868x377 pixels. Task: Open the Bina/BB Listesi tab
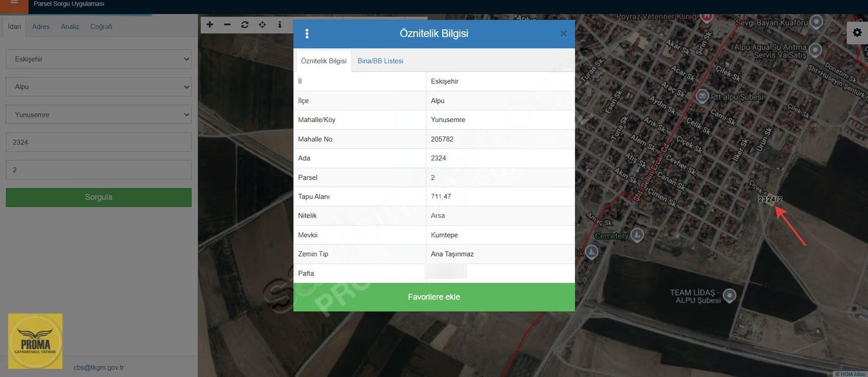[x=380, y=61]
